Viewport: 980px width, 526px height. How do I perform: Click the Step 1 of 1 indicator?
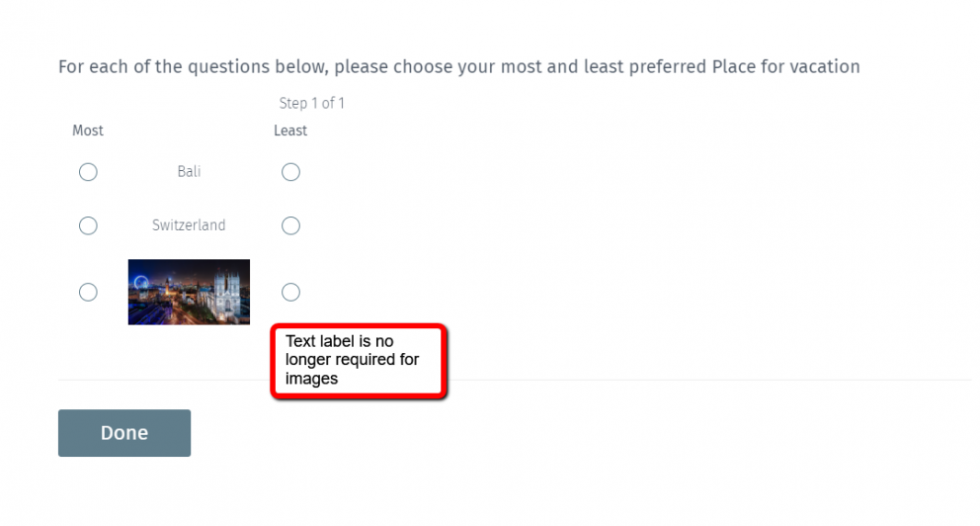(x=311, y=103)
